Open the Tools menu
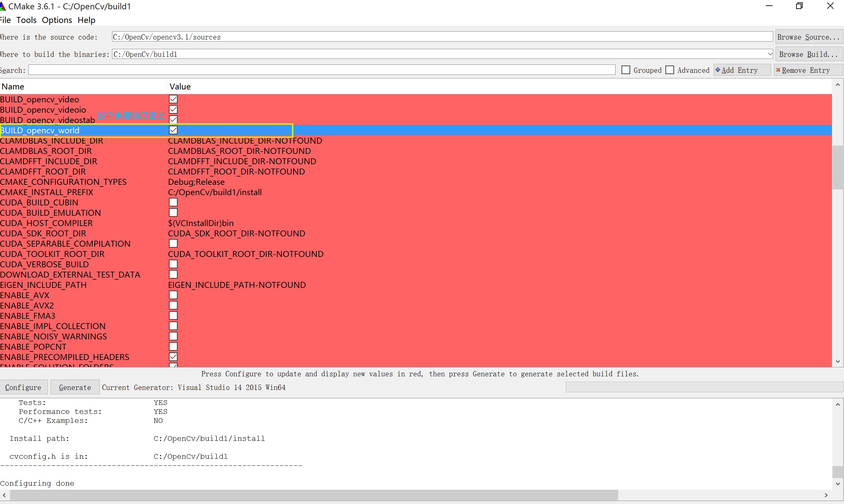Image resolution: width=844 pixels, height=504 pixels. tap(26, 20)
